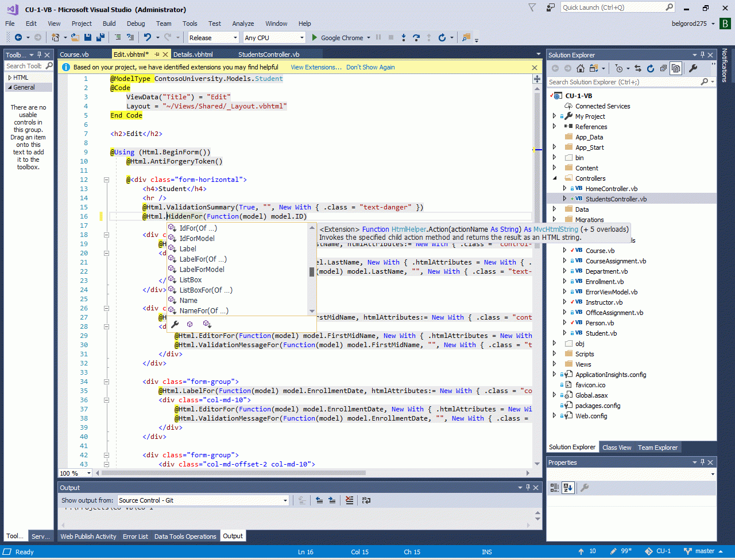Click the Home icon in Solution Explorer
Screen dimensions: 735x560
coord(581,68)
